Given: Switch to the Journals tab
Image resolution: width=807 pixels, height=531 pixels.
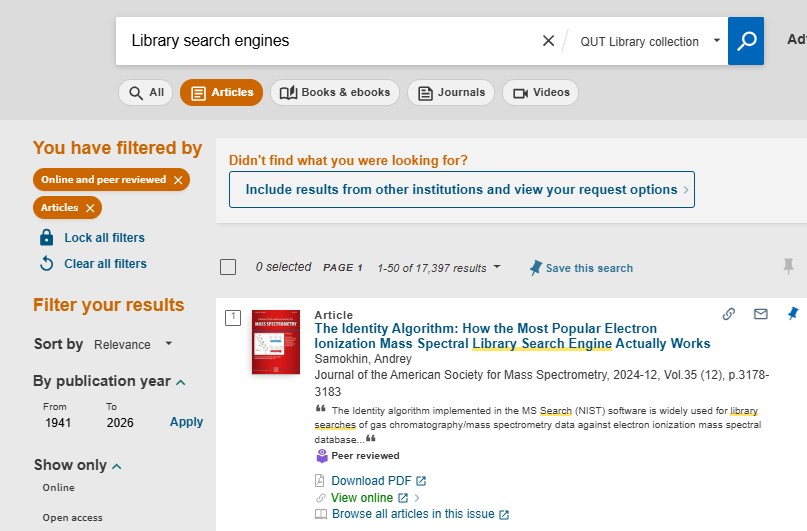Looking at the screenshot, I should [x=451, y=93].
